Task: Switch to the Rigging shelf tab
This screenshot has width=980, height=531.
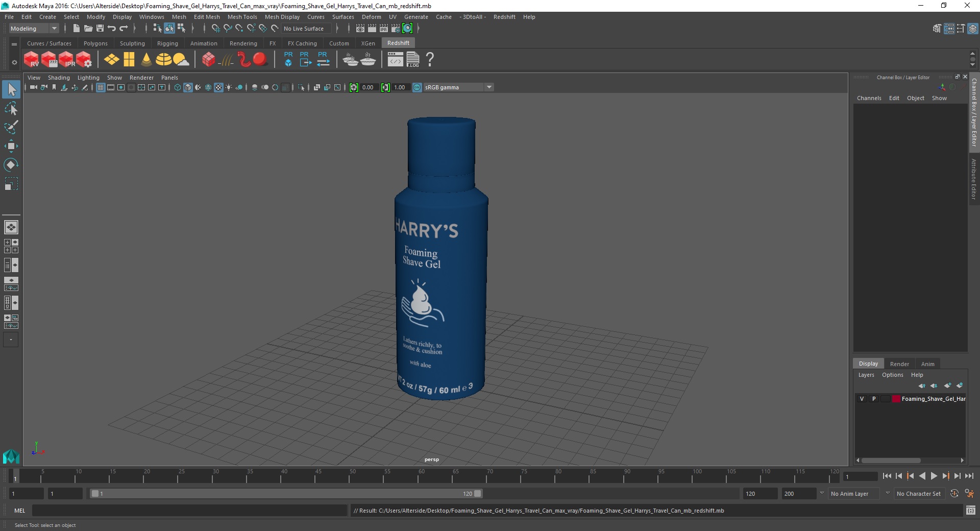Action: click(x=167, y=43)
